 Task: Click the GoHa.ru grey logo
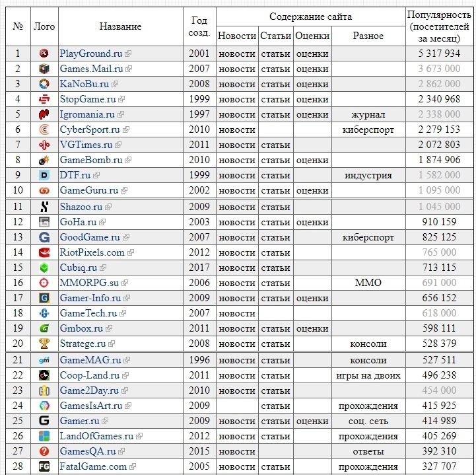(44, 222)
